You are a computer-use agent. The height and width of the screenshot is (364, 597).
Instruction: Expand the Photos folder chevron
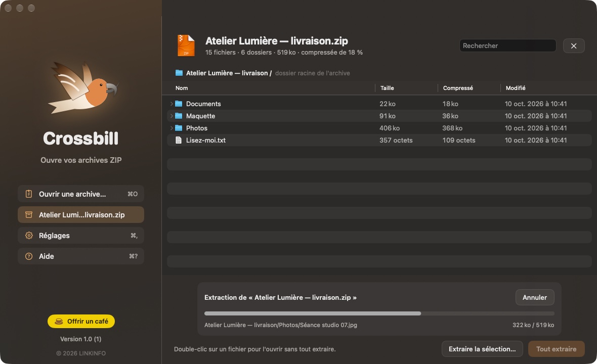coord(172,128)
